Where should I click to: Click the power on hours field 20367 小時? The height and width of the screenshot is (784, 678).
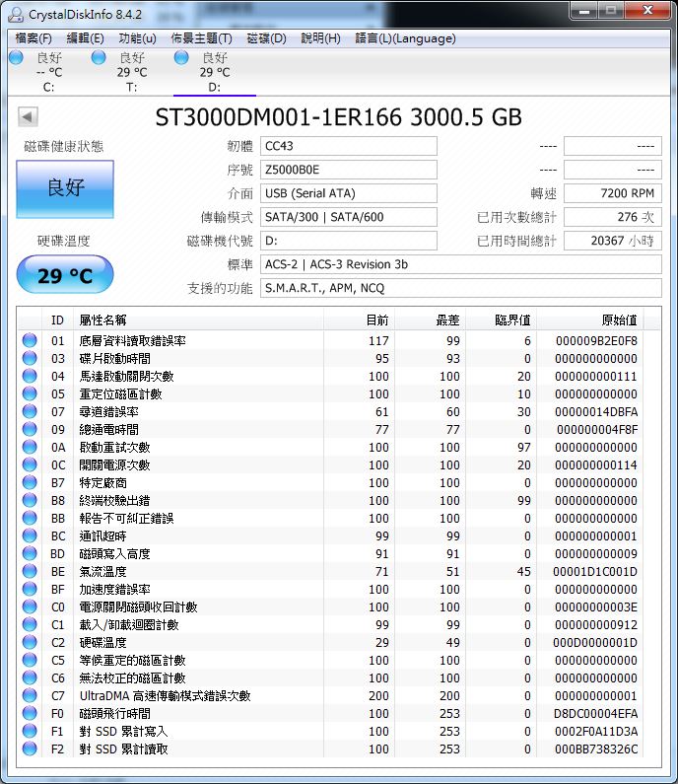pos(613,241)
